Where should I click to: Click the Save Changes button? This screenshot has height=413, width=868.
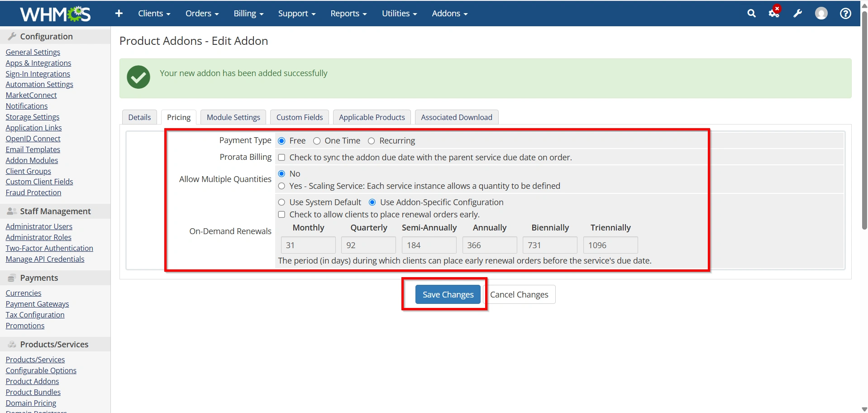pyautogui.click(x=448, y=295)
